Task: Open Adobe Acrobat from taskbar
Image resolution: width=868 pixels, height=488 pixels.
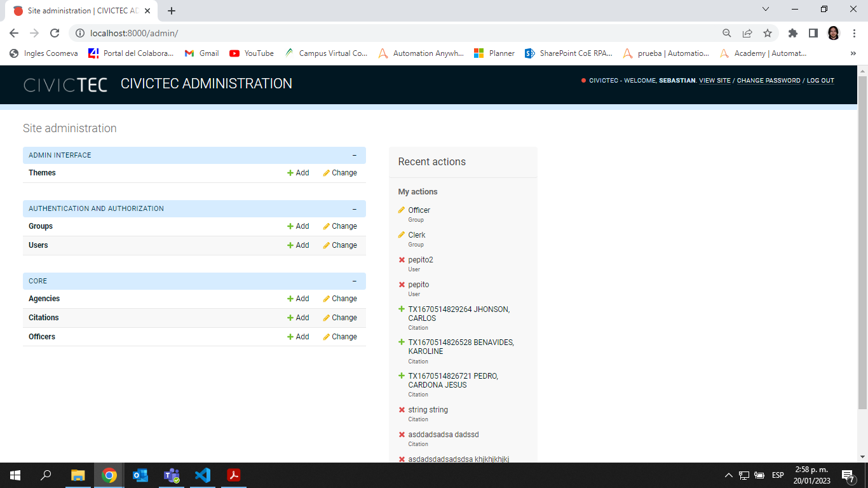Action: click(x=233, y=475)
